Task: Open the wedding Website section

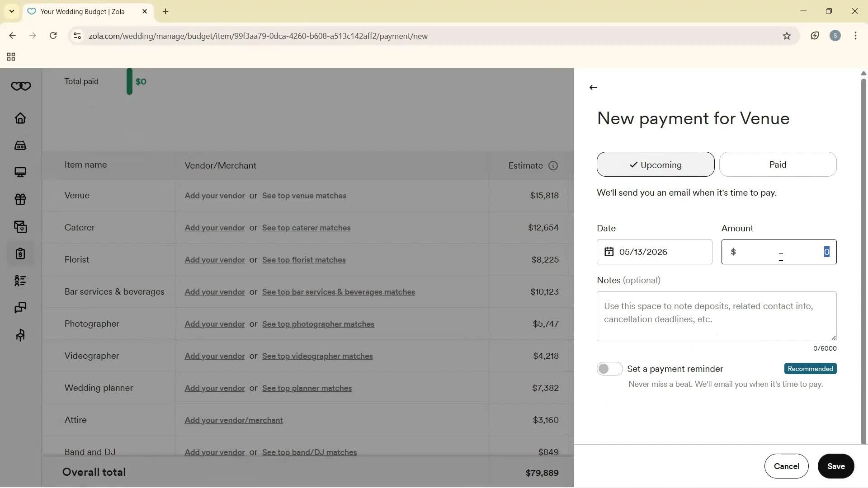Action: [x=20, y=172]
